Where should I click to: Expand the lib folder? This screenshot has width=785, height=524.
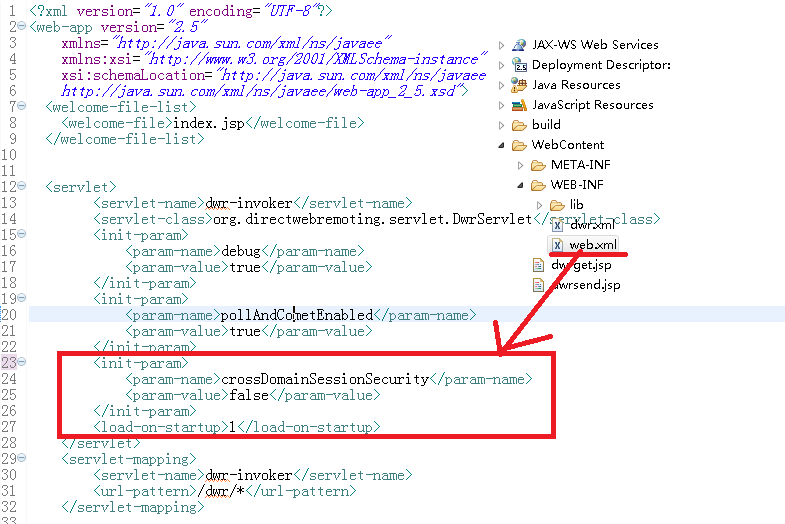539,205
